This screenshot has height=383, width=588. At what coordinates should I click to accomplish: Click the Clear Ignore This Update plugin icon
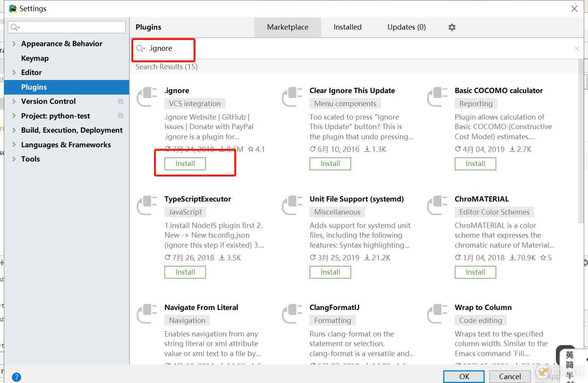[292, 97]
